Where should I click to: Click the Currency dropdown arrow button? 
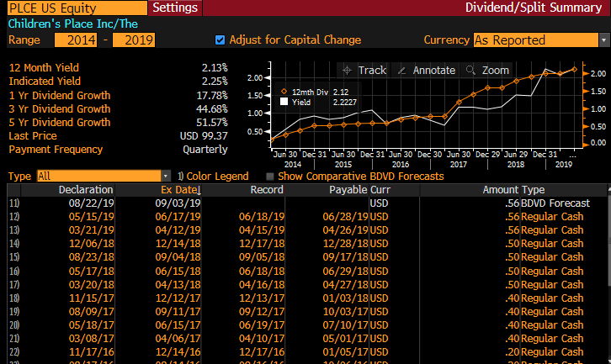pos(603,40)
